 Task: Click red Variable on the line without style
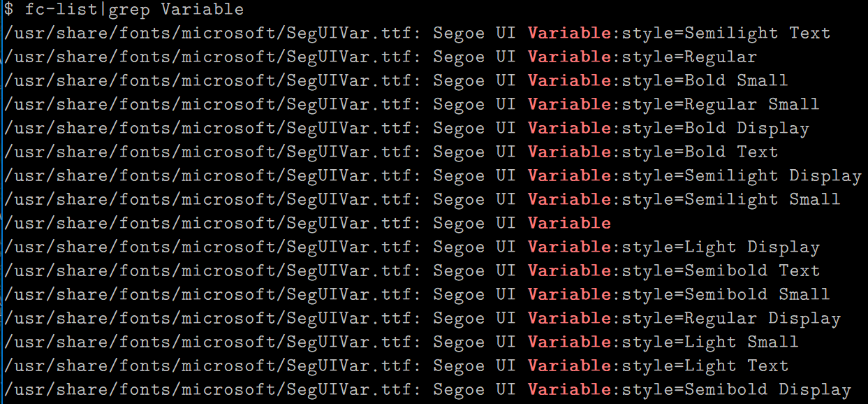pyautogui.click(x=569, y=223)
